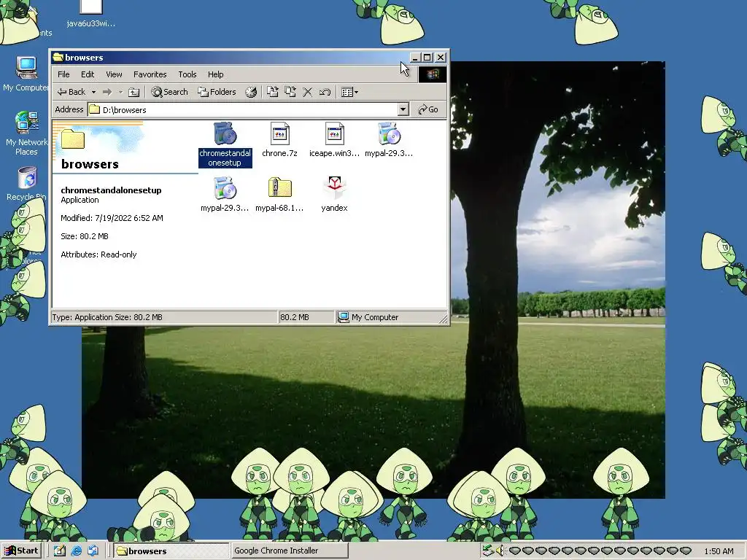The height and width of the screenshot is (560, 747).
Task: Click the Attributes: Read-only text
Action: (98, 254)
